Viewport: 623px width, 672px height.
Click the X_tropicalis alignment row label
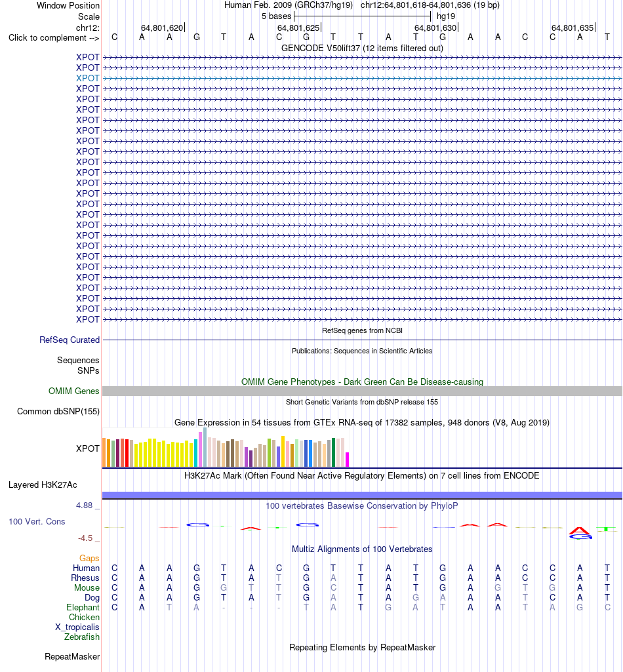pyautogui.click(x=77, y=627)
